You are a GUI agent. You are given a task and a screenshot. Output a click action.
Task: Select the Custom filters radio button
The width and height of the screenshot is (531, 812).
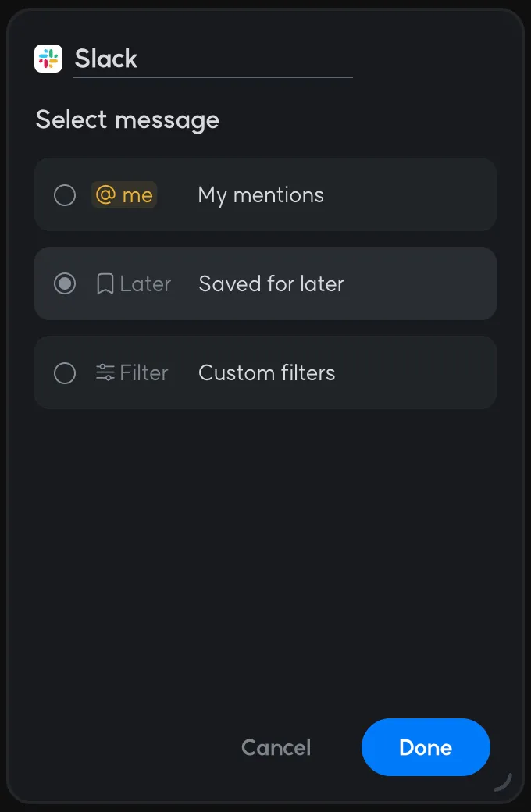(x=65, y=372)
